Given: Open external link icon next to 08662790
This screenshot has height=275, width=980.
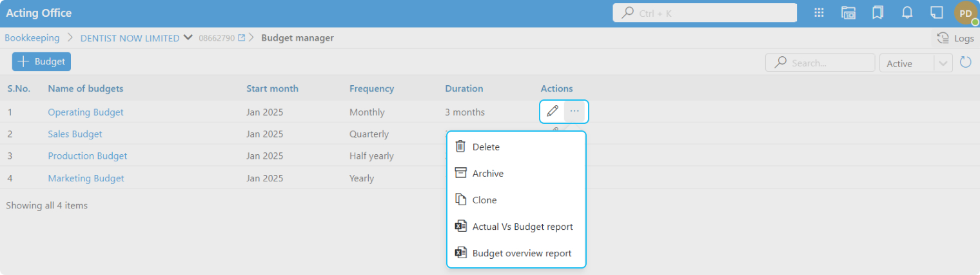Looking at the screenshot, I should [x=242, y=38].
